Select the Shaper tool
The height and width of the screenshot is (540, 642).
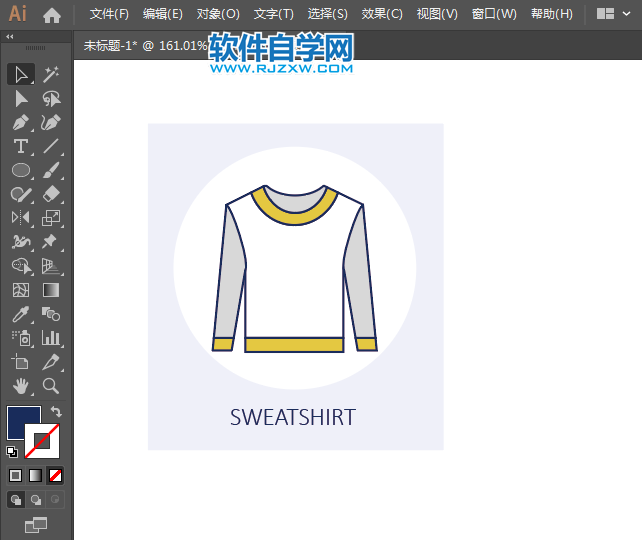21,194
